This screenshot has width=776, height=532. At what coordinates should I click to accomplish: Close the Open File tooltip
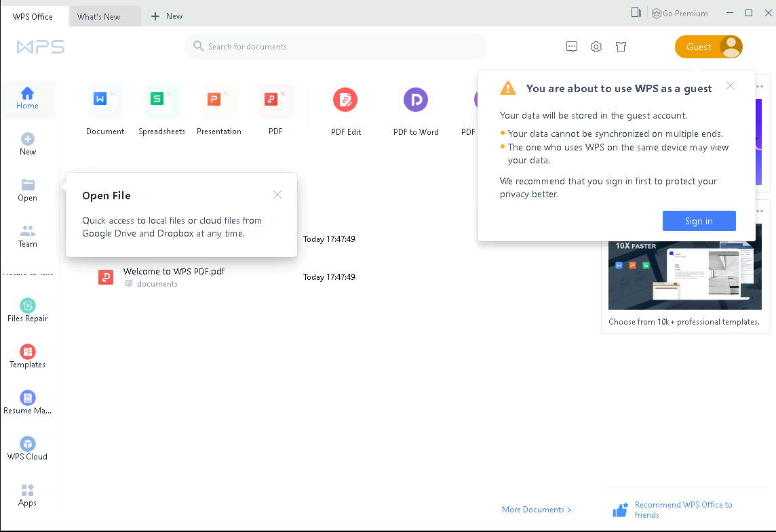click(x=277, y=195)
